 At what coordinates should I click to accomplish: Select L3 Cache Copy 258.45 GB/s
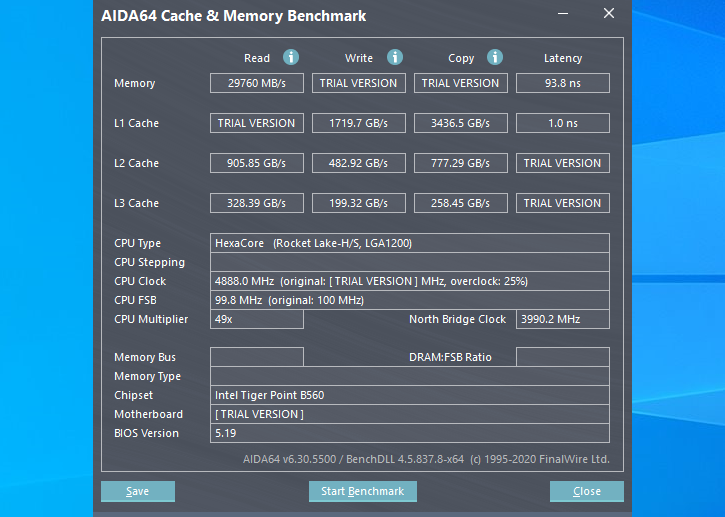tap(461, 203)
